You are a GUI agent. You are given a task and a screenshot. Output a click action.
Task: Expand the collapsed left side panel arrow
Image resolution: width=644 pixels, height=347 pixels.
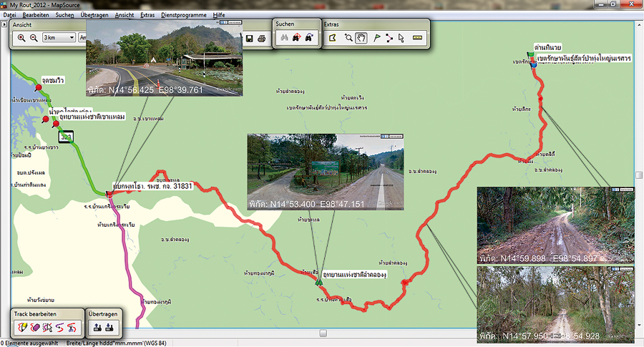(x=4, y=24)
